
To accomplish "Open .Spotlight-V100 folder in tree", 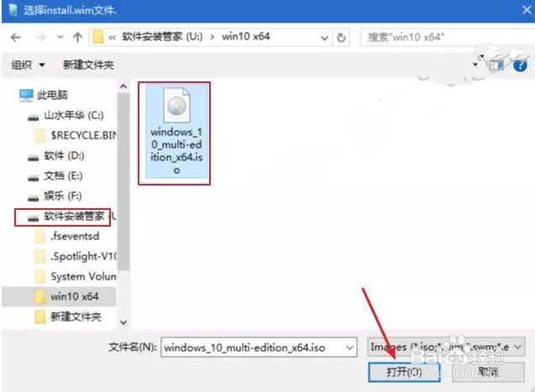I will point(83,256).
